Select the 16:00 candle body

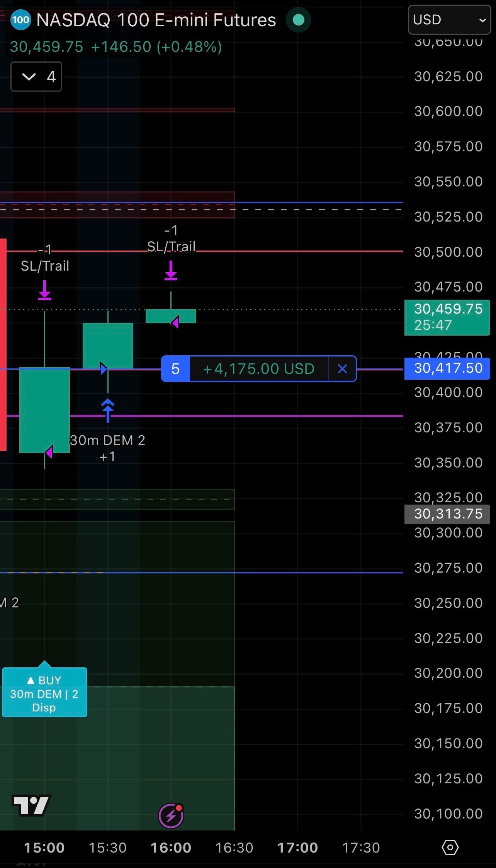click(171, 316)
